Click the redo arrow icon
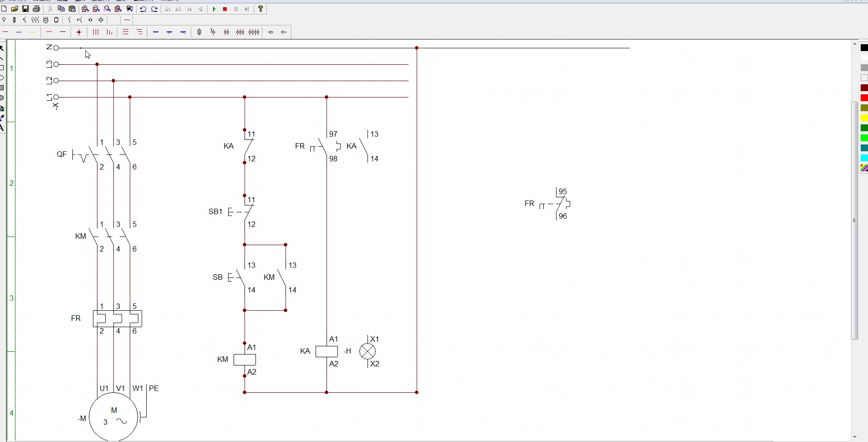Image resolution: width=868 pixels, height=442 pixels. [154, 9]
